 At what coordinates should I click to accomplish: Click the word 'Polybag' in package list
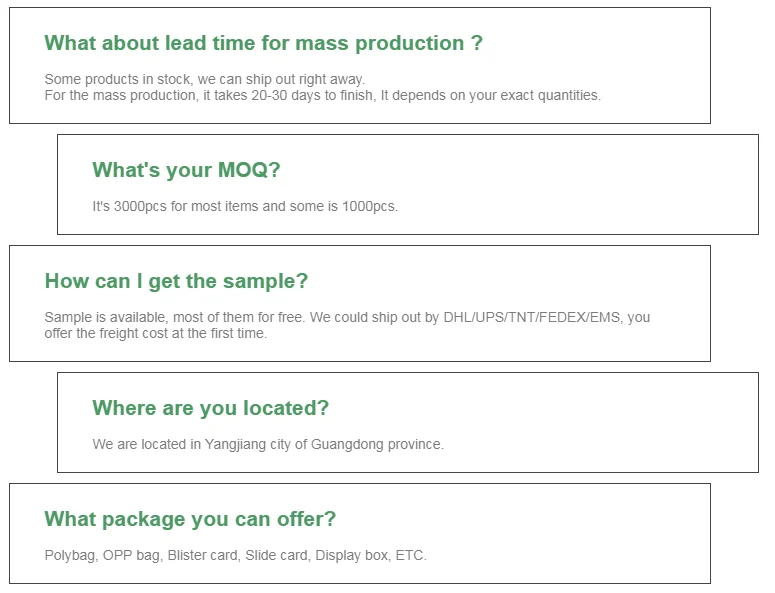click(x=69, y=555)
